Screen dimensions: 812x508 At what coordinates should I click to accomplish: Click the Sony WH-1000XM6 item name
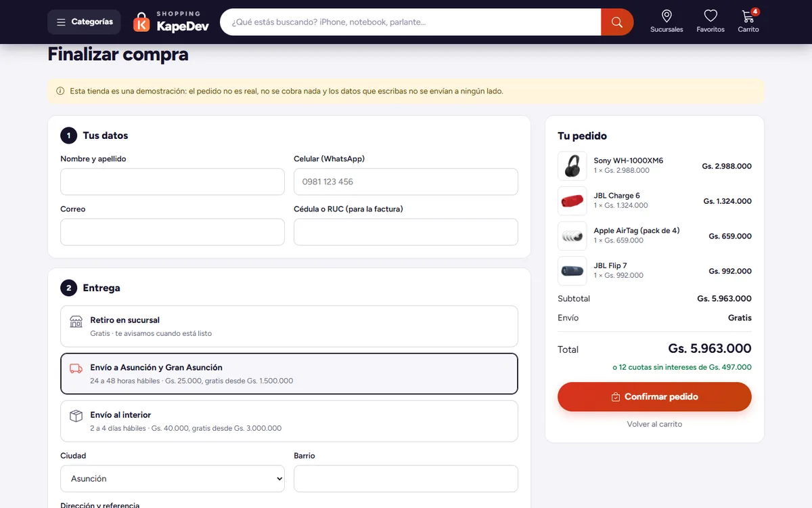coord(629,161)
